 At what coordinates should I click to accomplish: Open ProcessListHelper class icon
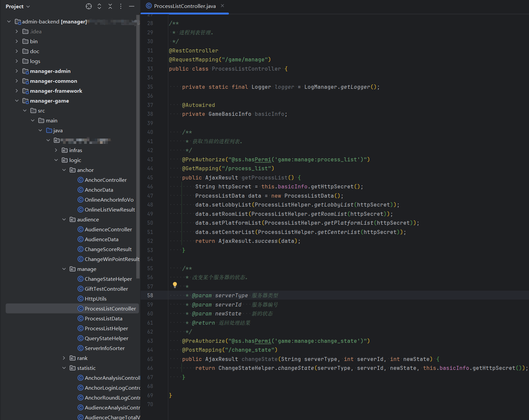point(81,328)
